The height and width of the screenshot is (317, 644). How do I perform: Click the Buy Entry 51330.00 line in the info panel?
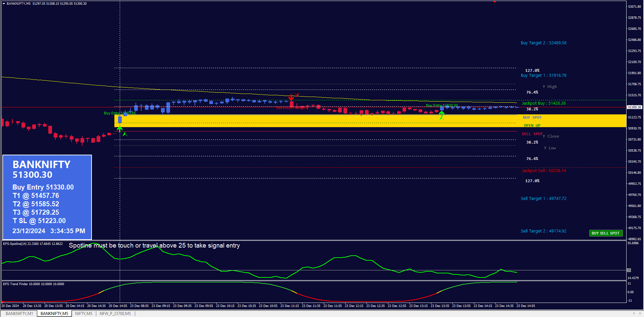(x=43, y=187)
